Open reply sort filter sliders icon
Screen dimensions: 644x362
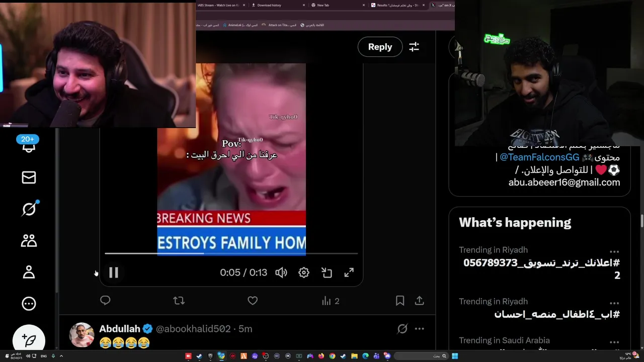coord(414,47)
